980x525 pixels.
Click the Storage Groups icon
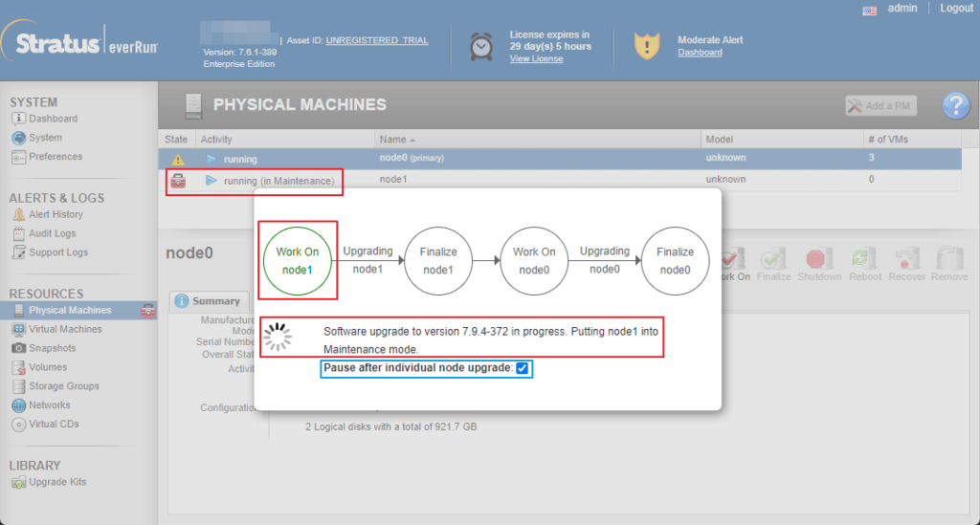click(x=19, y=387)
